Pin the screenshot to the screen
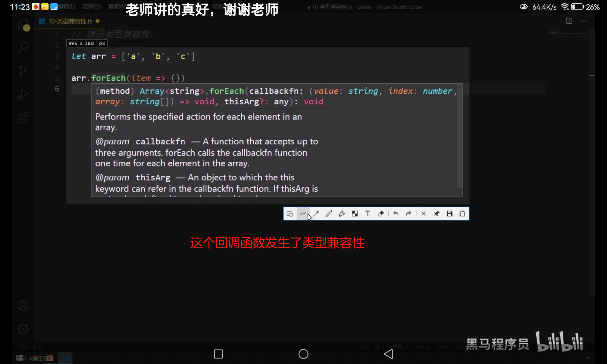The image size is (607, 364). tap(437, 214)
